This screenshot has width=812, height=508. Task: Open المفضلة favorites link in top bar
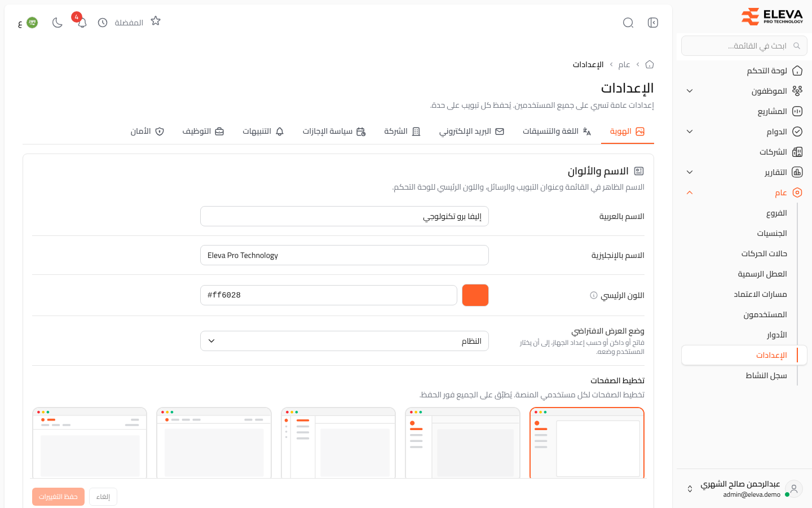click(x=129, y=23)
